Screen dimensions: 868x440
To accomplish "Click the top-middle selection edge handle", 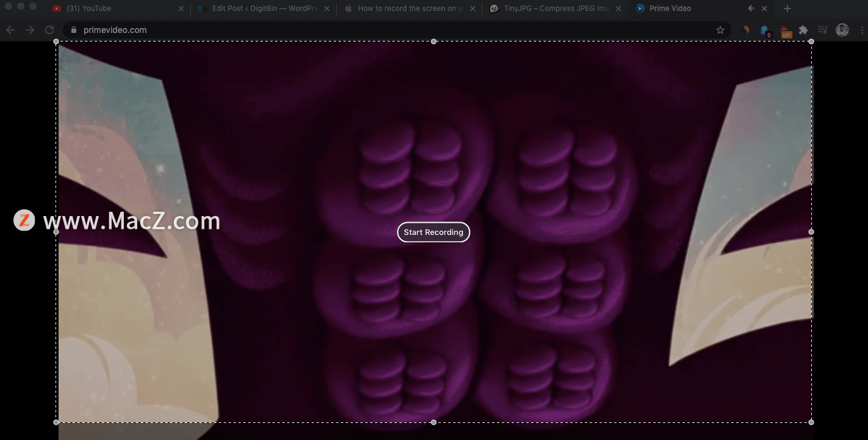I will coord(434,41).
